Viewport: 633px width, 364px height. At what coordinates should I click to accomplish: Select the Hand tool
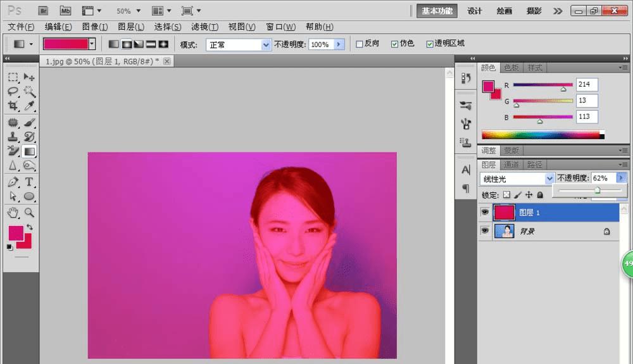[13, 212]
